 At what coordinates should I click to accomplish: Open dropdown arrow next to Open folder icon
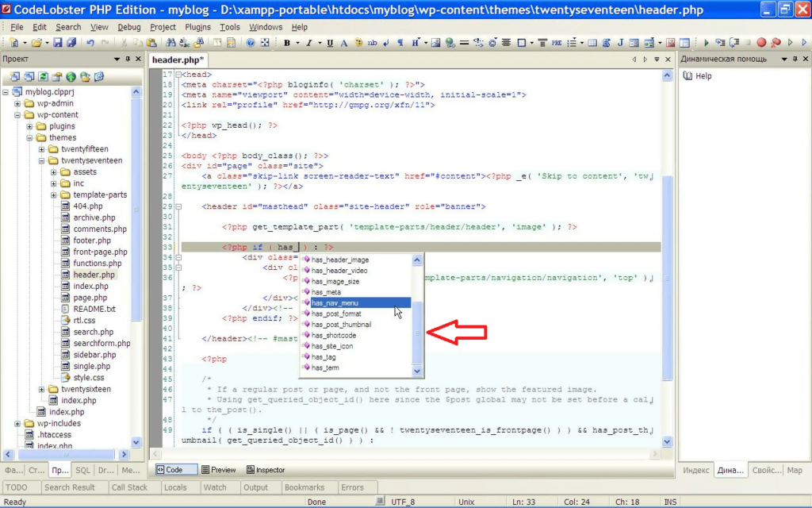tap(47, 43)
